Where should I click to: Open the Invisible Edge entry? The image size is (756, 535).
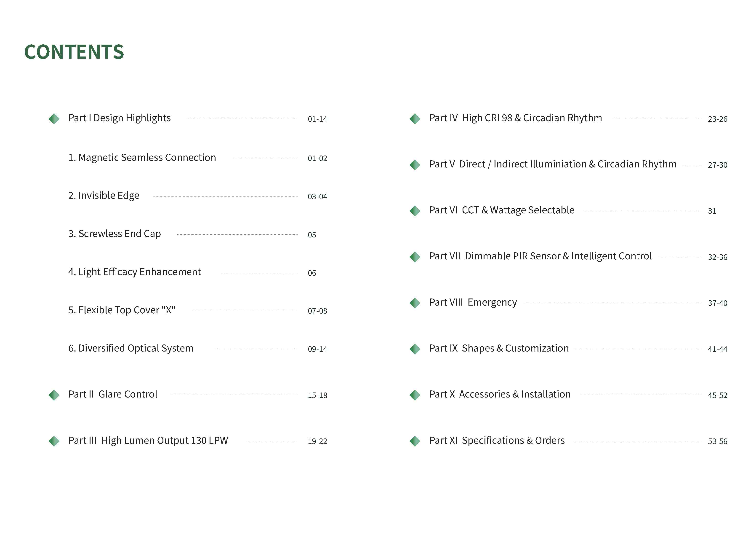104,196
